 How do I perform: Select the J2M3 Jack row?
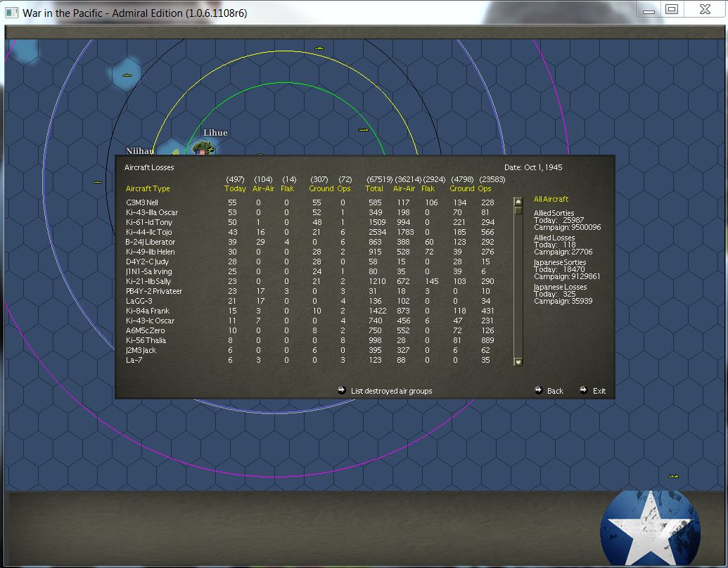(x=310, y=350)
